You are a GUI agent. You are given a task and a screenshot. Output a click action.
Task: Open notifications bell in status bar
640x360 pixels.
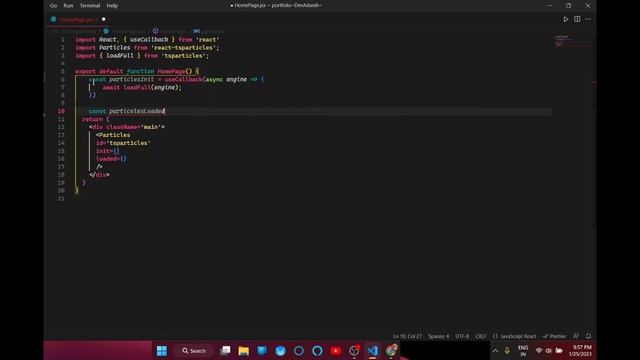point(588,336)
